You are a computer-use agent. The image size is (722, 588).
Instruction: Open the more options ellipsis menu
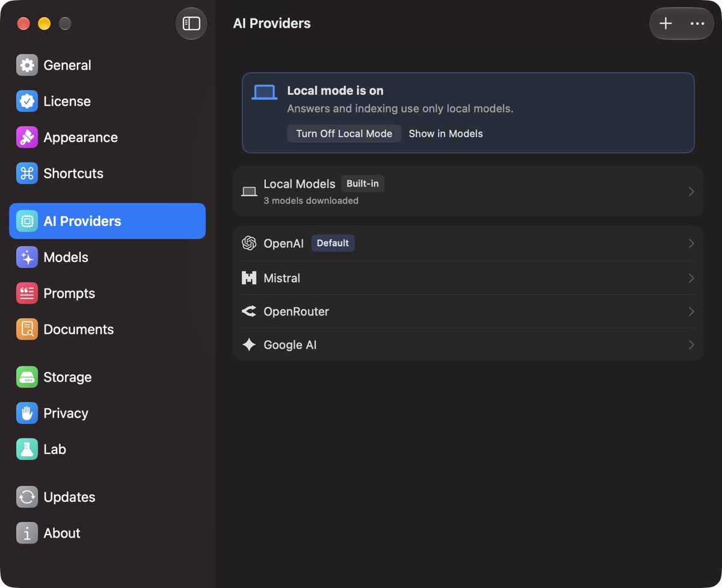(697, 23)
